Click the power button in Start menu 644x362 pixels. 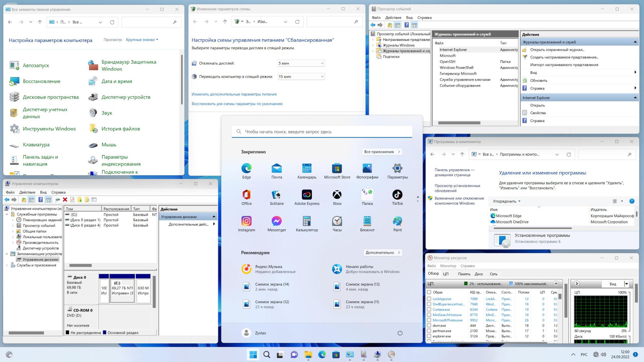[400, 333]
